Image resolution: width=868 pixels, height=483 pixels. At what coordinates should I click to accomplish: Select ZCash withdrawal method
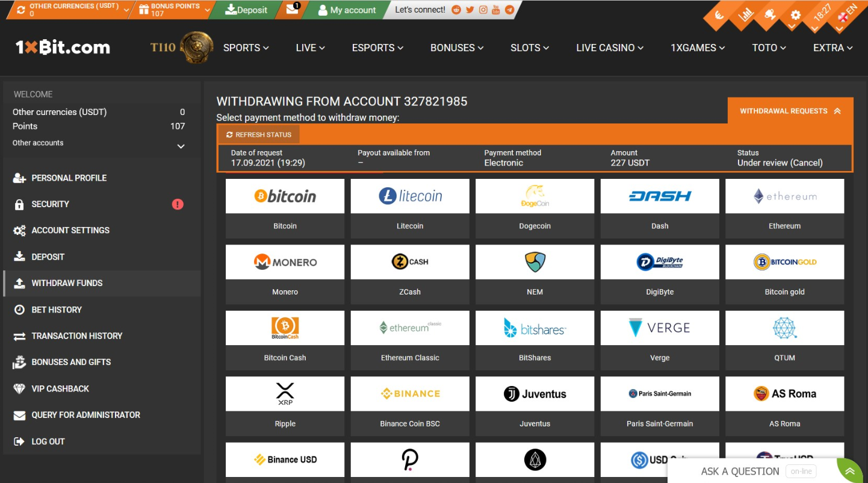[x=410, y=274]
